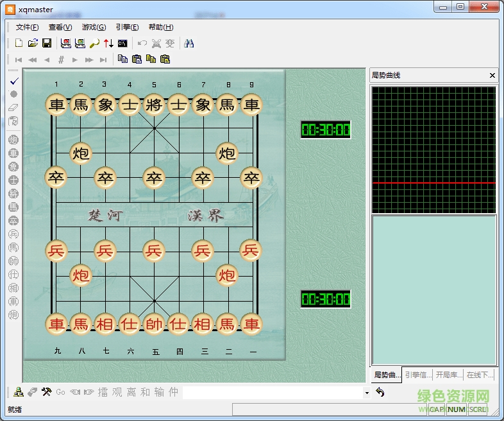The image size is (504, 421).
Task: Open the 游戏(G) menu
Action: pyautogui.click(x=94, y=27)
